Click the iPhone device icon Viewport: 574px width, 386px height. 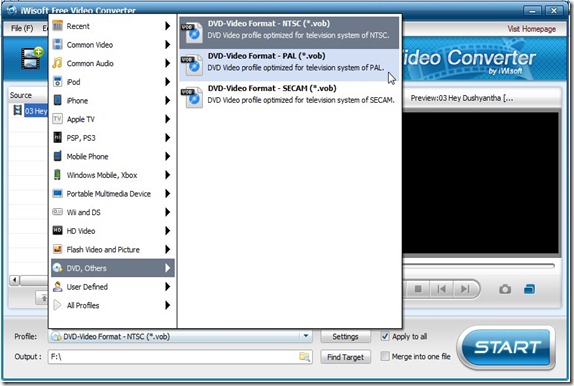point(57,100)
